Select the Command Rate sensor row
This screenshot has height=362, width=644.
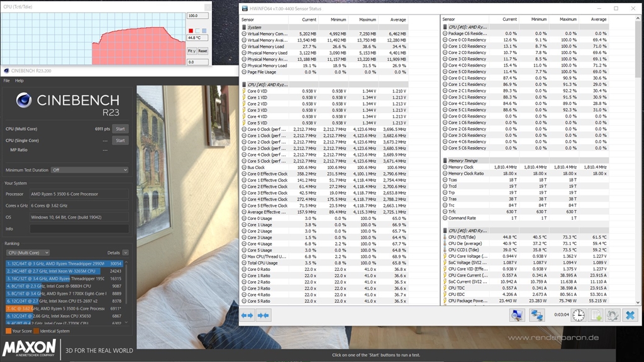(526, 218)
